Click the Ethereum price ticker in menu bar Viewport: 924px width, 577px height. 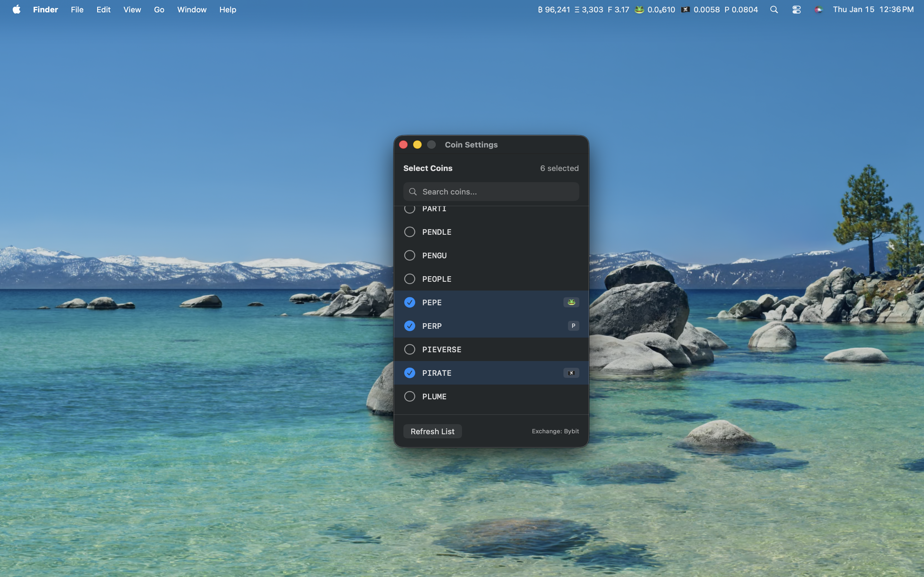click(x=589, y=10)
